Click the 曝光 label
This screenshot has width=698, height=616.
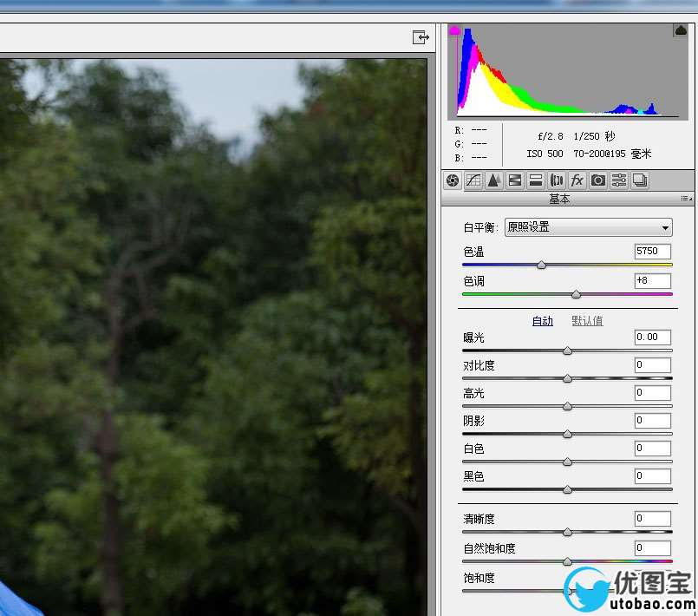(473, 337)
